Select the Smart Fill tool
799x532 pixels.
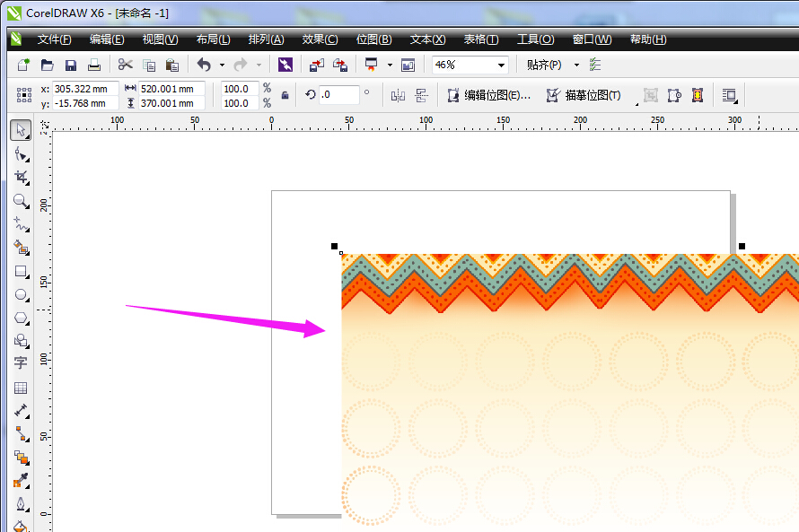(21, 248)
